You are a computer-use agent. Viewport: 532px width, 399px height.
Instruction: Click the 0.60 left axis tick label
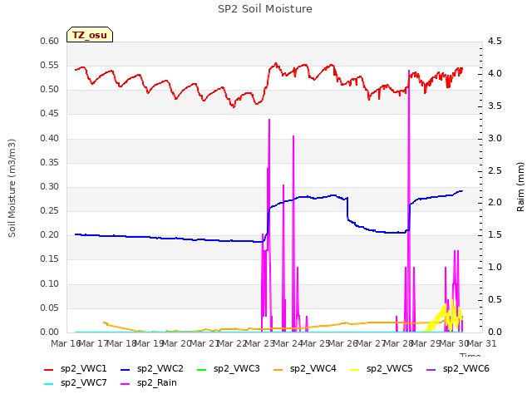coord(50,42)
